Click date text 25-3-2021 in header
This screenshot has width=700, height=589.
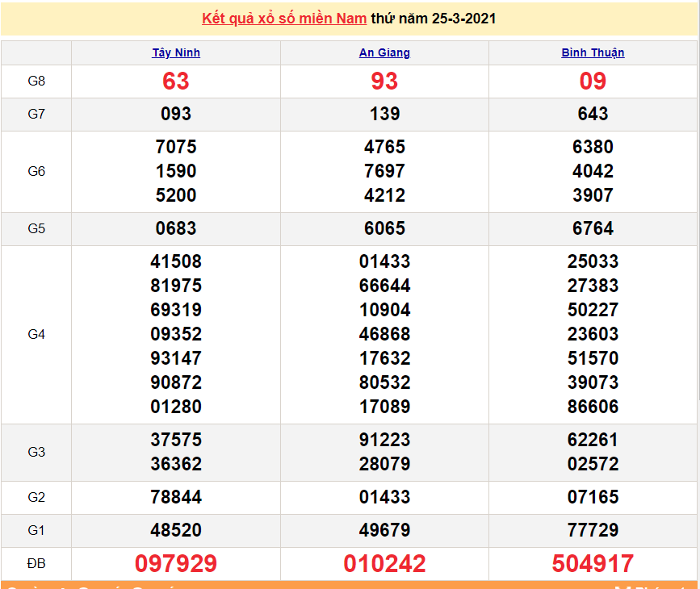tap(463, 18)
